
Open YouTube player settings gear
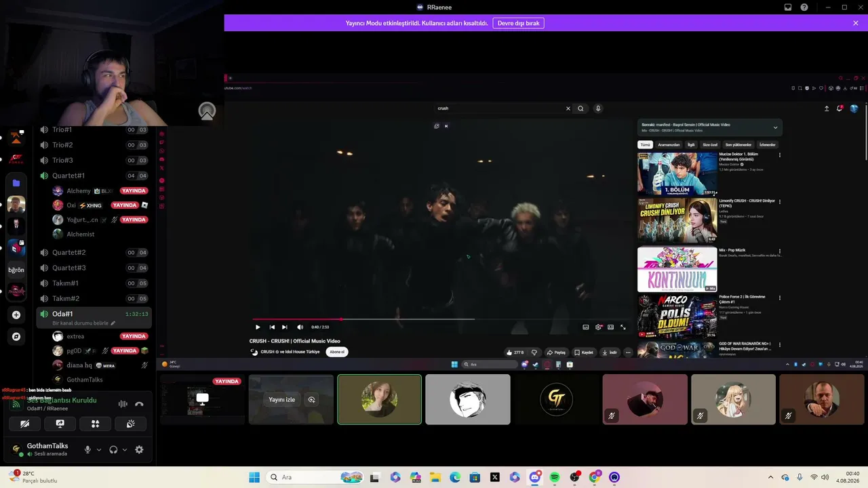[x=599, y=327]
